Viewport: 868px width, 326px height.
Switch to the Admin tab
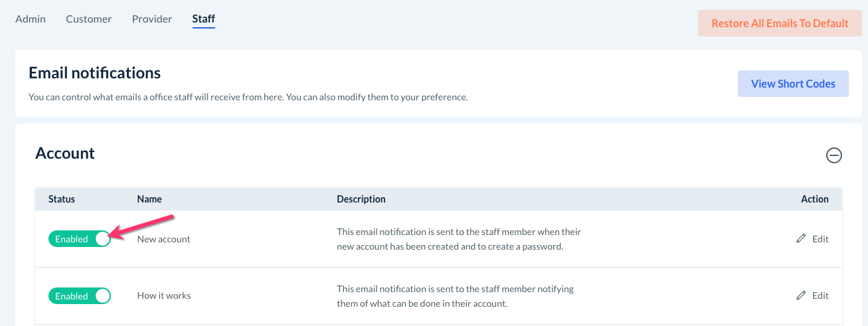(31, 19)
